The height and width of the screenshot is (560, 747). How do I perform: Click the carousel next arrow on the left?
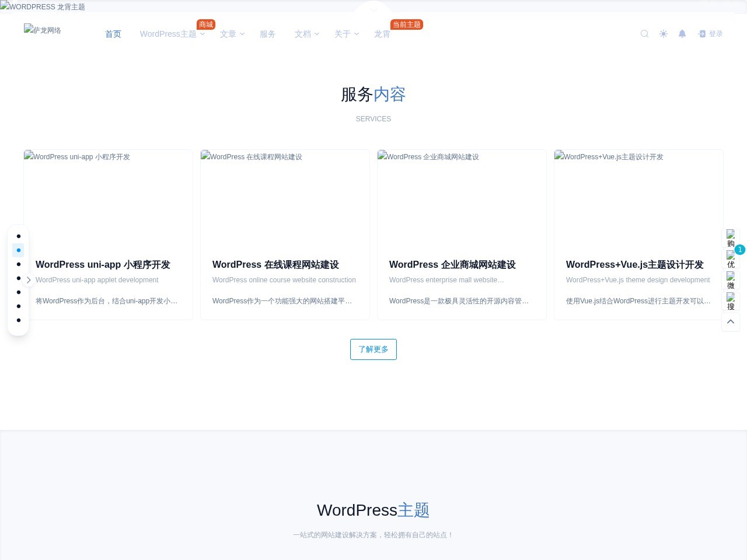point(28,280)
